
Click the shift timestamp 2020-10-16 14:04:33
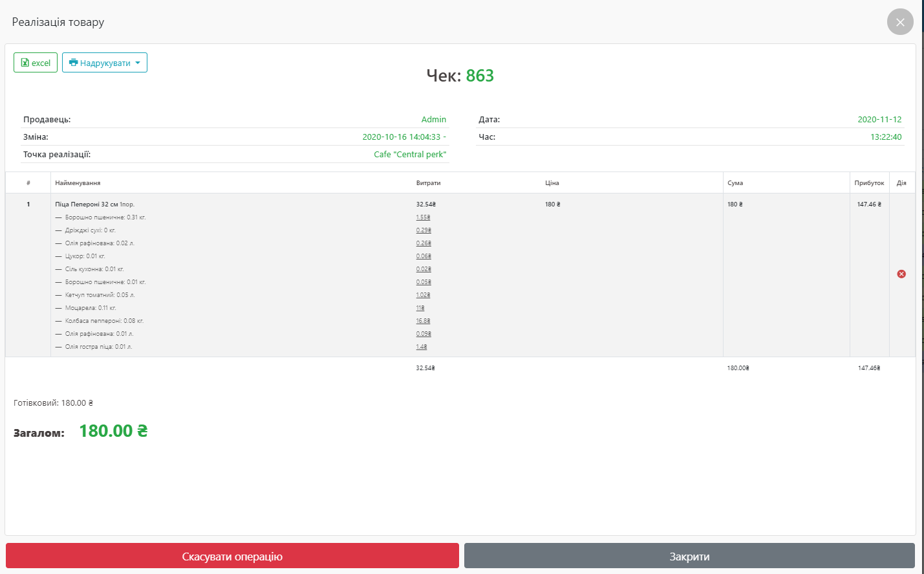402,137
